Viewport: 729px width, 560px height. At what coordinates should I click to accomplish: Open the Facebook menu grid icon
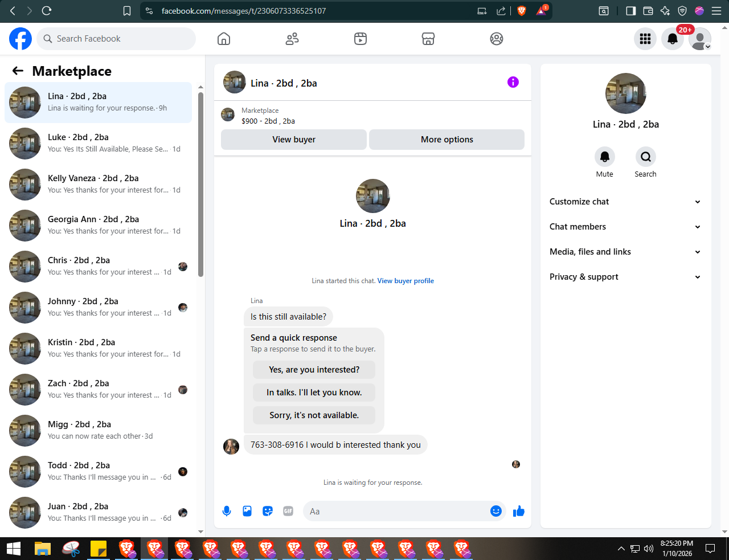coord(645,39)
